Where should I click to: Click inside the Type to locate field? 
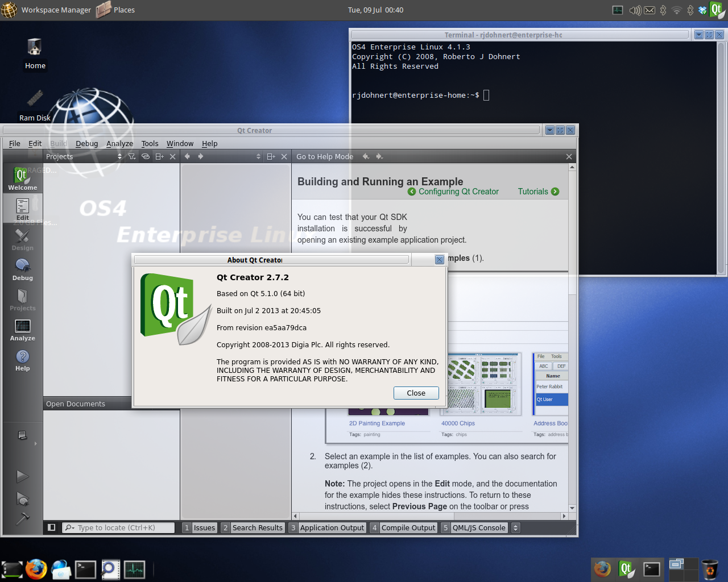click(x=119, y=527)
